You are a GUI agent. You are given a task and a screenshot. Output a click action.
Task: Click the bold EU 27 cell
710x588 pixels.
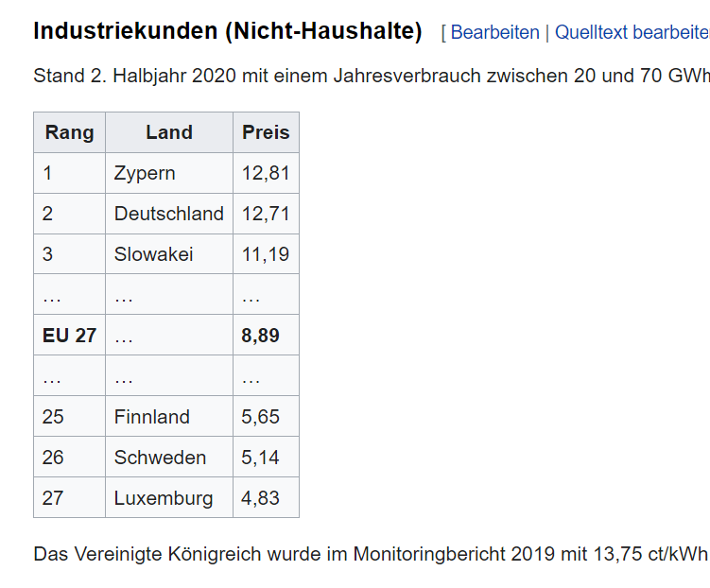[69, 336]
